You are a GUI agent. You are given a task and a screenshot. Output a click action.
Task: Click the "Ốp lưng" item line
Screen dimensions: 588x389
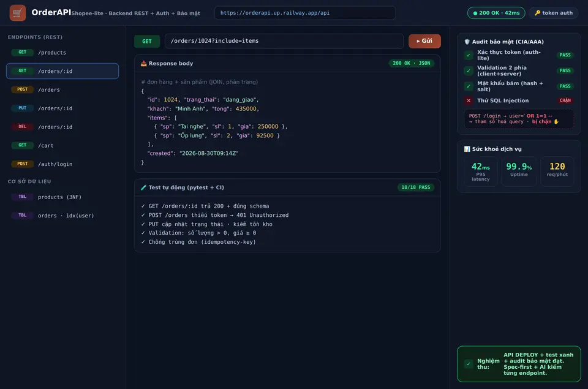pyautogui.click(x=217, y=136)
